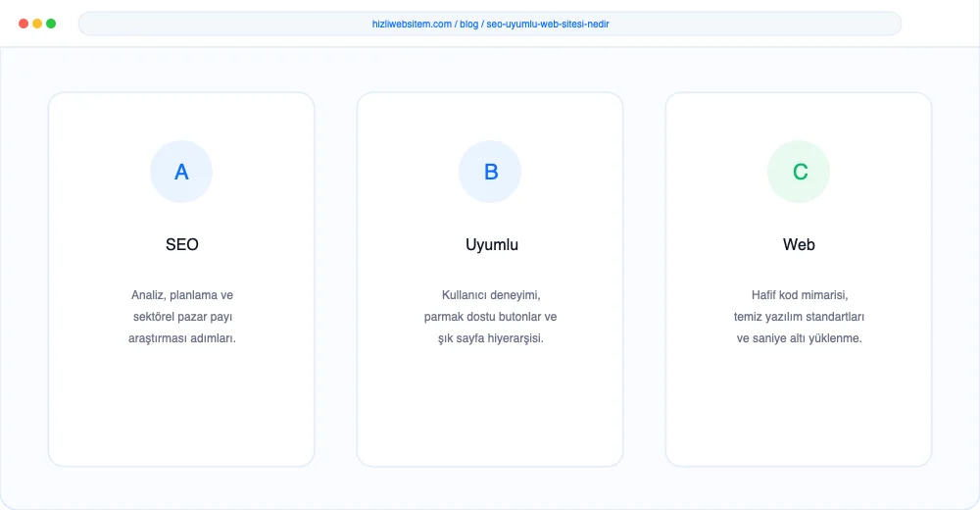Click the text 'şık sayfa hiyerarşisi.'
Image resolution: width=980 pixels, height=510 pixels.
491,338
